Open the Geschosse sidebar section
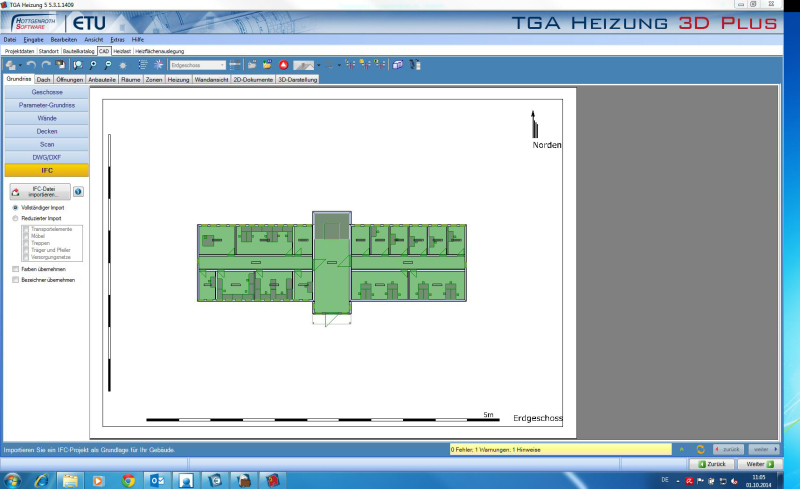800x489 pixels. click(x=46, y=92)
